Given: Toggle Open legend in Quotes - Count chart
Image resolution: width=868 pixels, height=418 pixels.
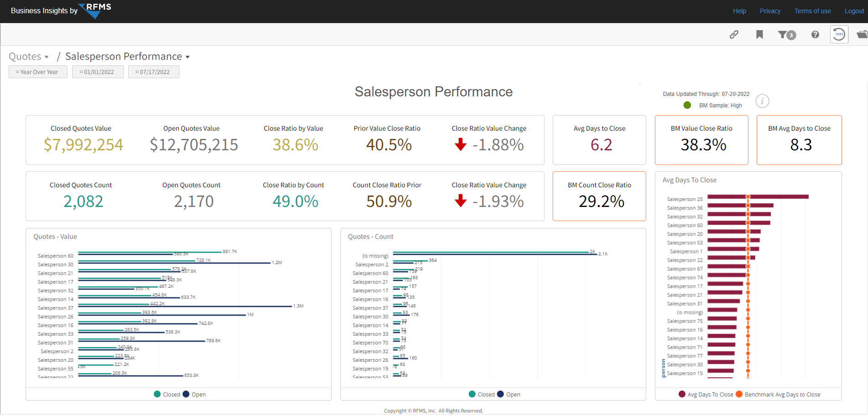Looking at the screenshot, I should (x=509, y=394).
